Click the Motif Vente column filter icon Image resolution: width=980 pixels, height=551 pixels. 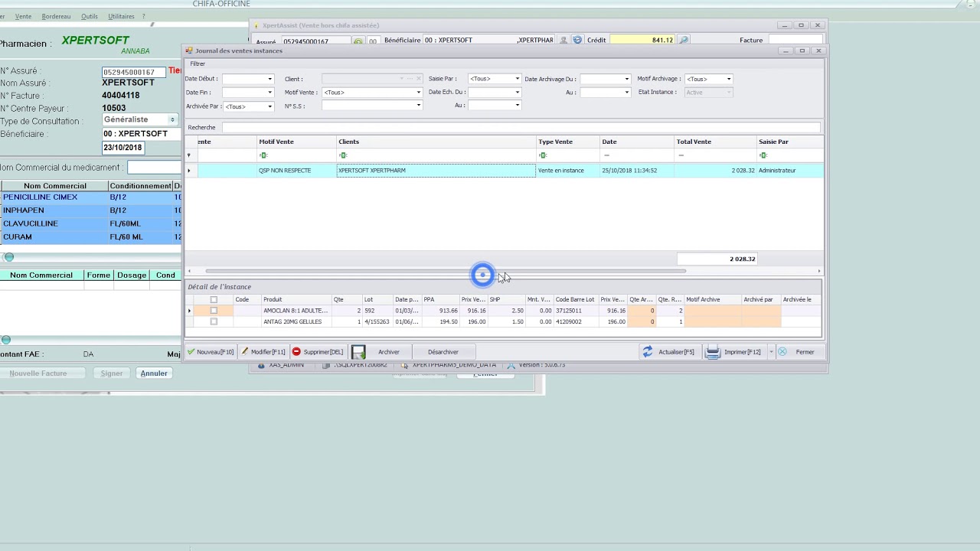pos(263,155)
